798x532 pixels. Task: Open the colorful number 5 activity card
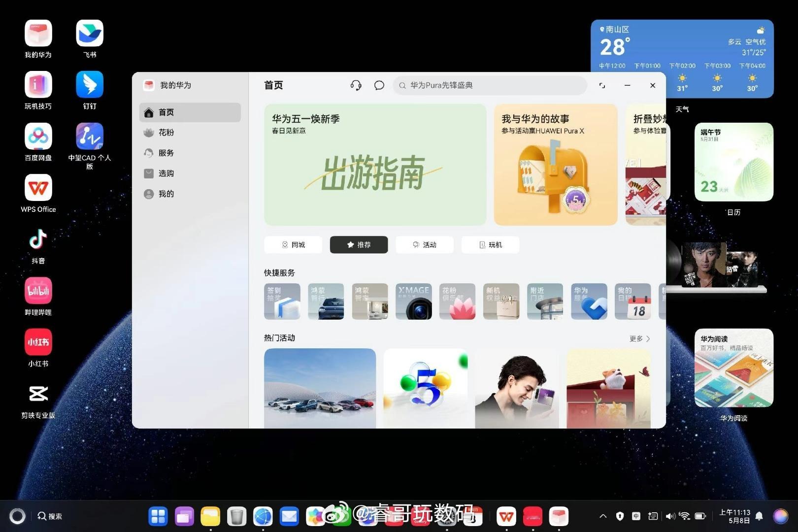pos(426,388)
